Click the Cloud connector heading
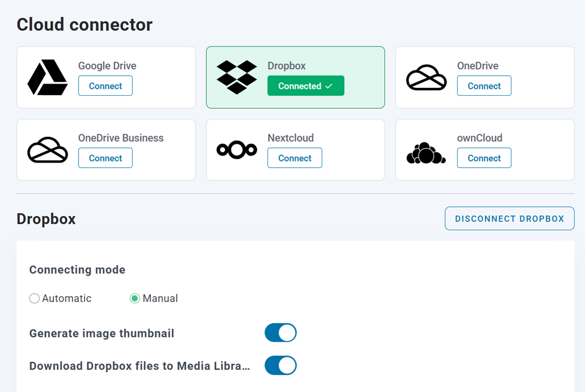This screenshot has width=585, height=392. [84, 24]
